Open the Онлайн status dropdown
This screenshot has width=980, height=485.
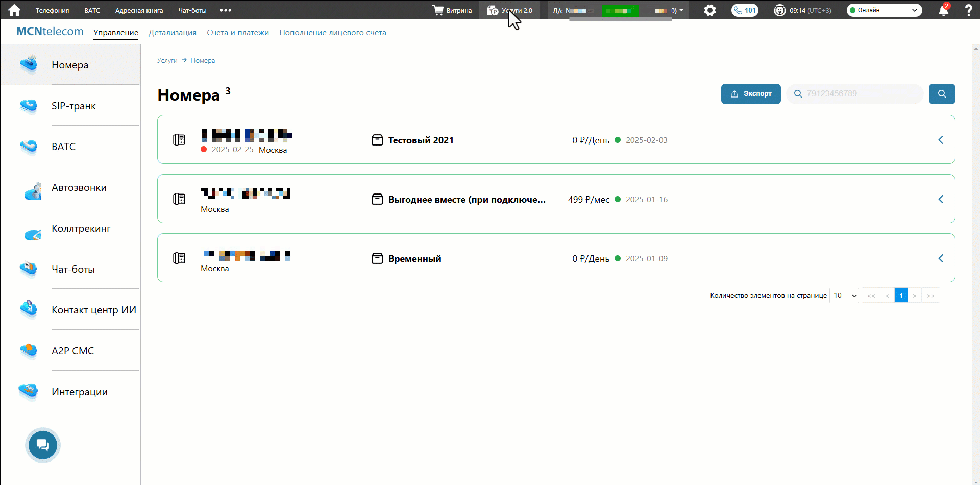pyautogui.click(x=884, y=10)
